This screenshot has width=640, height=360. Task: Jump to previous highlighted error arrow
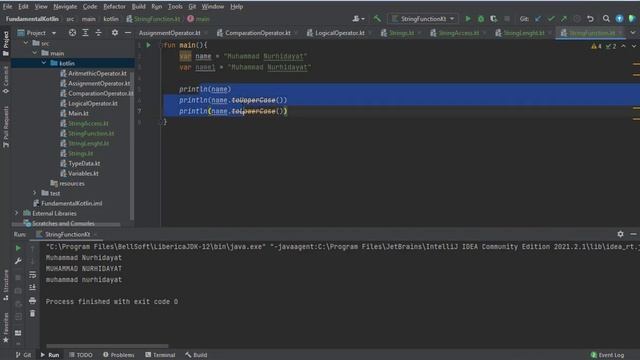coord(623,46)
